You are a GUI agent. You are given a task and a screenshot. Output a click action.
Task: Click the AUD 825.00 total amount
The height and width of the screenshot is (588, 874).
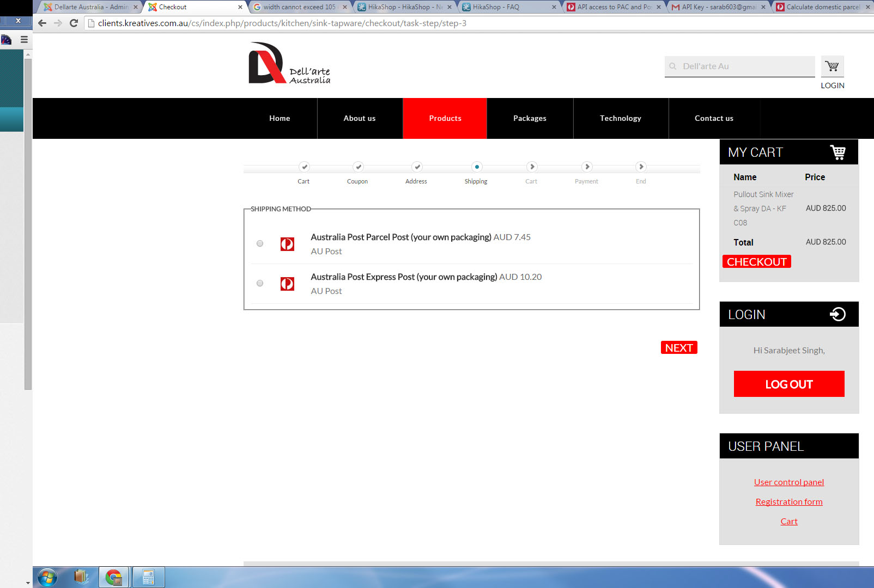click(826, 242)
